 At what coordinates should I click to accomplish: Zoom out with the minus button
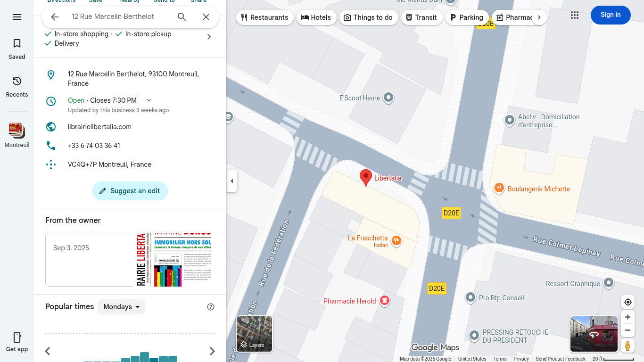point(627,330)
